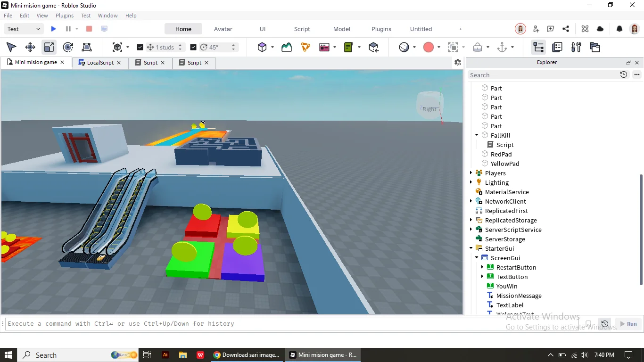Click the Pause test button

(x=68, y=29)
